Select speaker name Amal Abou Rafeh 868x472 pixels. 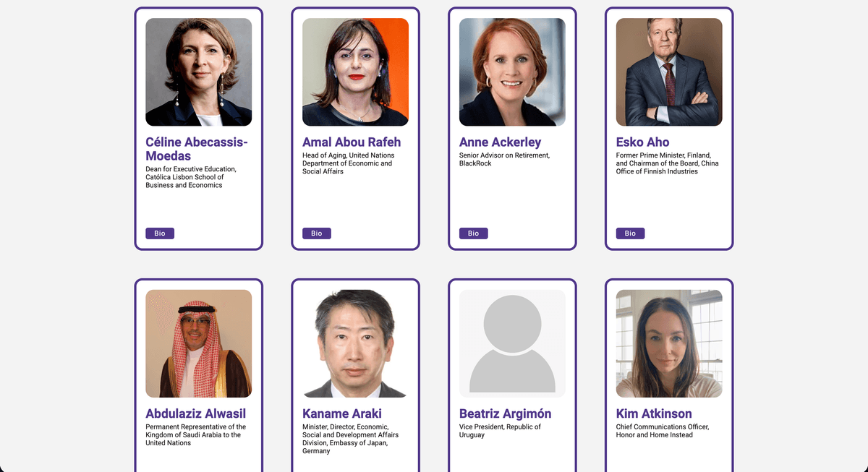pos(352,142)
